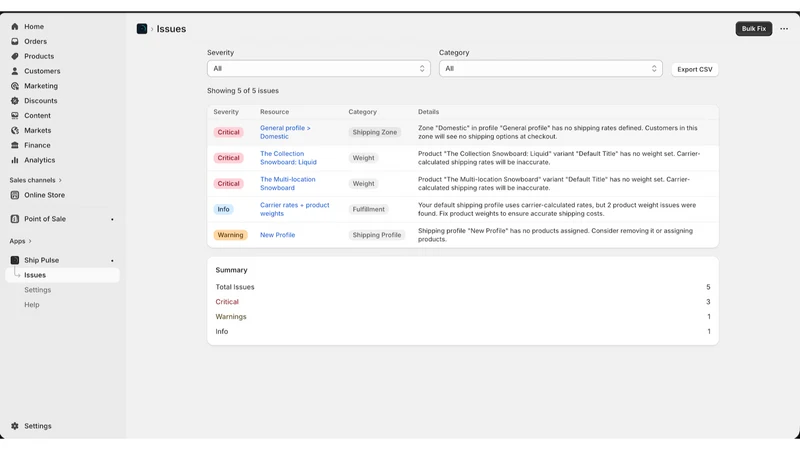Viewport: 800px width, 450px height.
Task: Open The Multi-location Snowboard link
Action: coord(287,184)
